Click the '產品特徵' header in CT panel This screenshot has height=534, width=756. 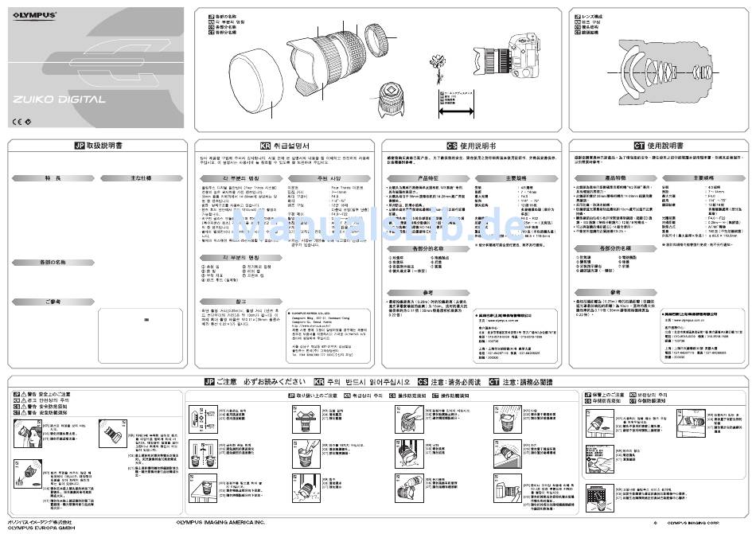tap(615, 178)
